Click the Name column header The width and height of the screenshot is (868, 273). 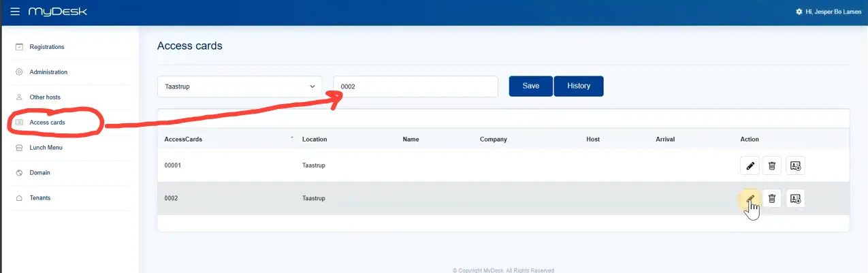(411, 140)
